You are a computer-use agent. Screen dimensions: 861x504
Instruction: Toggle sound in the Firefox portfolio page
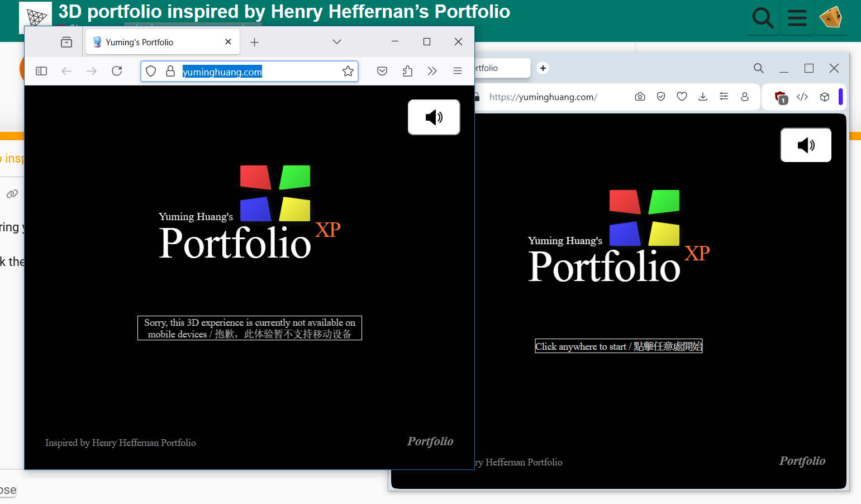[x=434, y=117]
